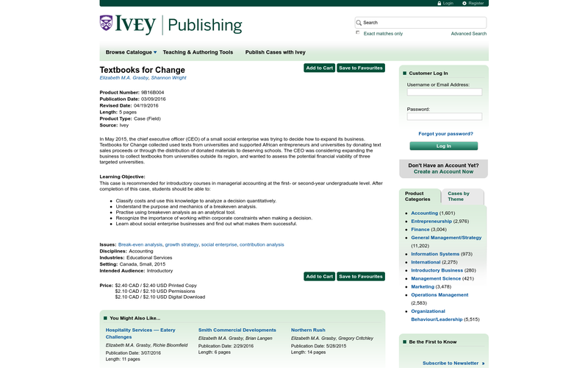Click the You Might Also Like heading
Screen dimensions: 588x368
(x=135, y=319)
